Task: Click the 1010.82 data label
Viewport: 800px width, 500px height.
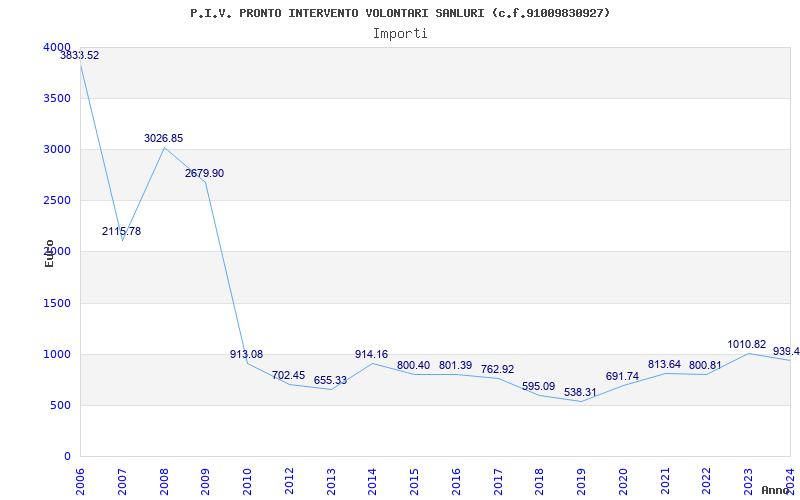Action: coord(746,345)
